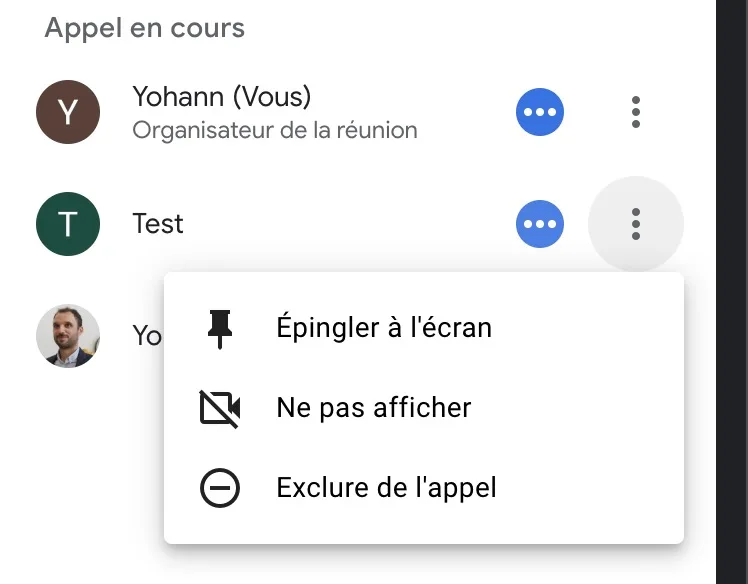748x584 pixels.
Task: Click the "Organisateur de la réunion" subtitle
Action: click(275, 130)
